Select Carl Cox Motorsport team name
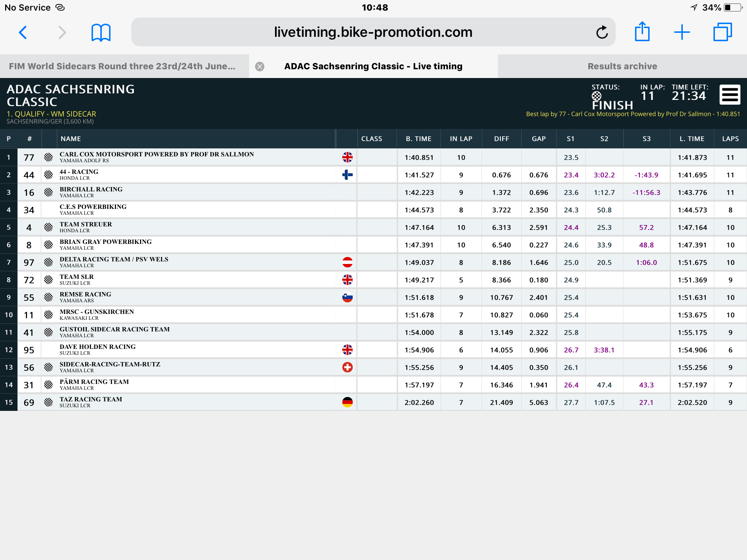Image resolution: width=747 pixels, height=560 pixels. pyautogui.click(x=157, y=154)
